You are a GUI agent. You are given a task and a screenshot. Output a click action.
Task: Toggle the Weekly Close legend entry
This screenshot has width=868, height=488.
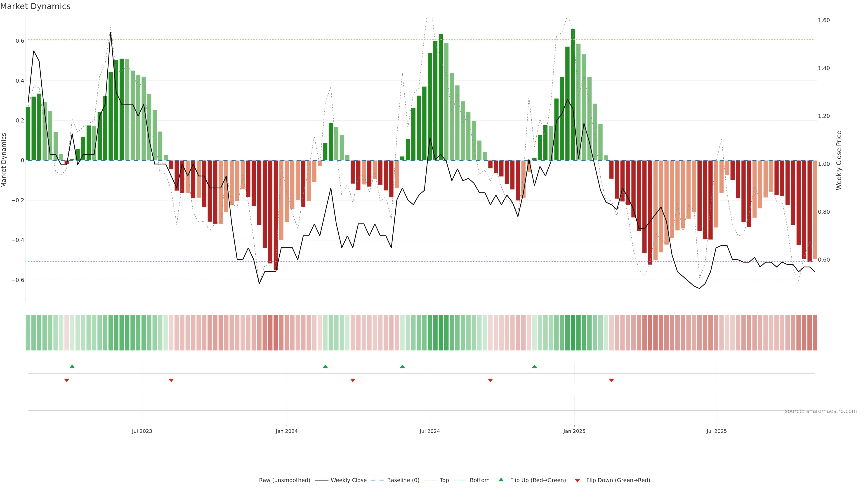(348, 480)
